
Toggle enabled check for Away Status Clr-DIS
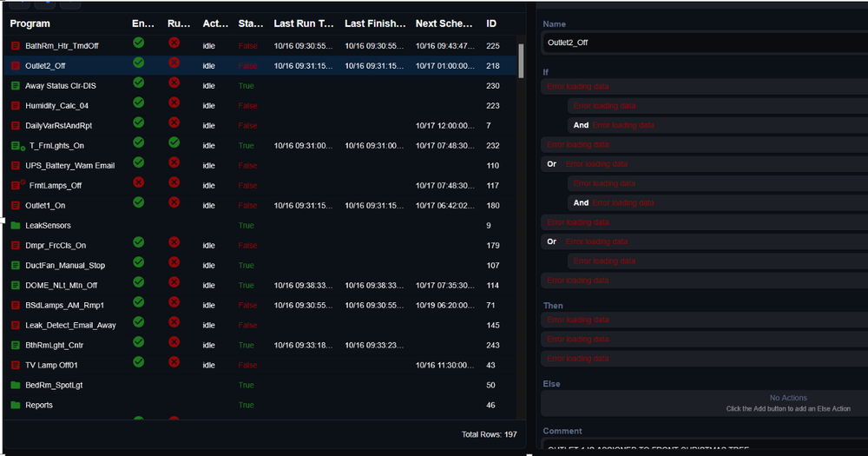[138, 83]
